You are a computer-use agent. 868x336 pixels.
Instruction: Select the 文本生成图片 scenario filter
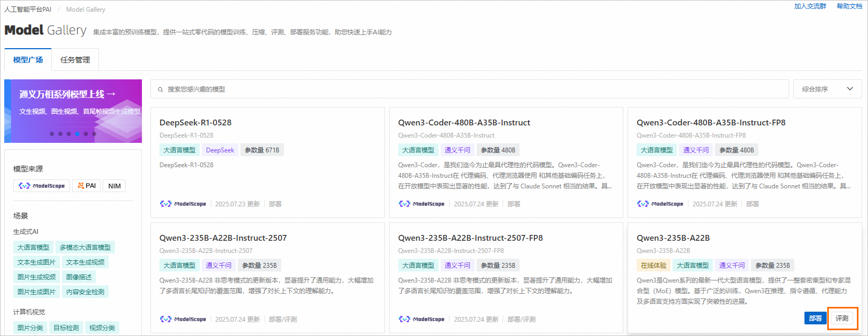tap(37, 262)
